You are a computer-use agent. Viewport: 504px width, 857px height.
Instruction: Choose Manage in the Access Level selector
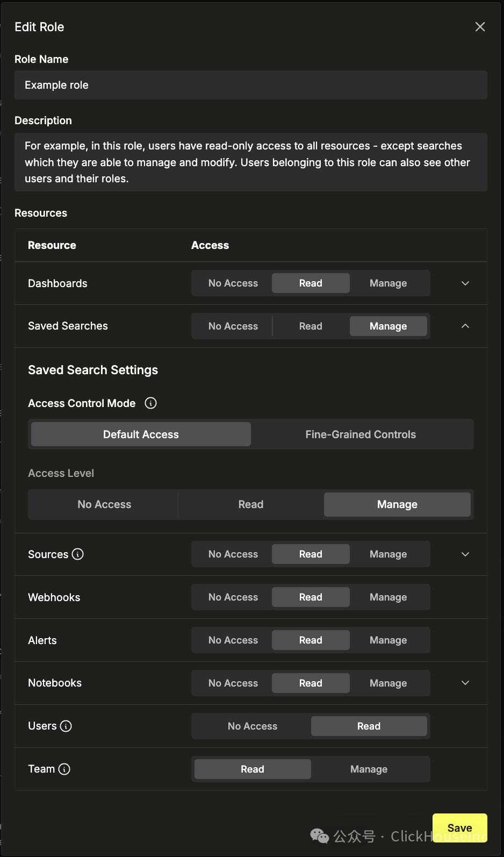(397, 504)
